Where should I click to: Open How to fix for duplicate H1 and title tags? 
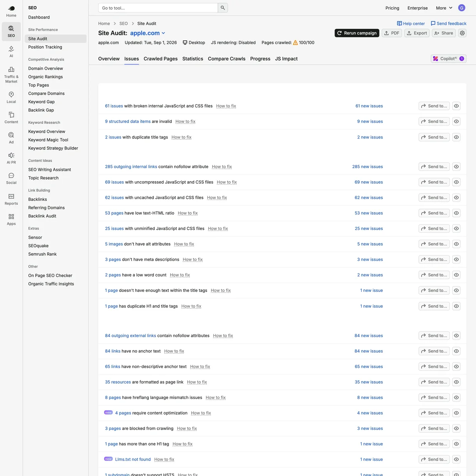[191, 306]
